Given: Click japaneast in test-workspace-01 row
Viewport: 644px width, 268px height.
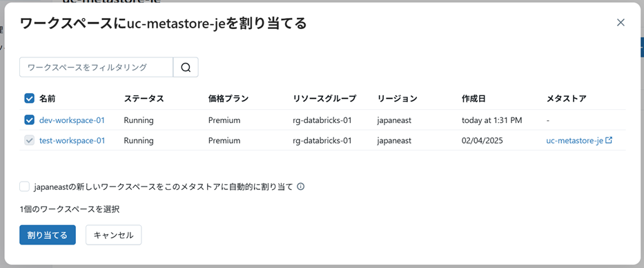Looking at the screenshot, I should point(394,141).
